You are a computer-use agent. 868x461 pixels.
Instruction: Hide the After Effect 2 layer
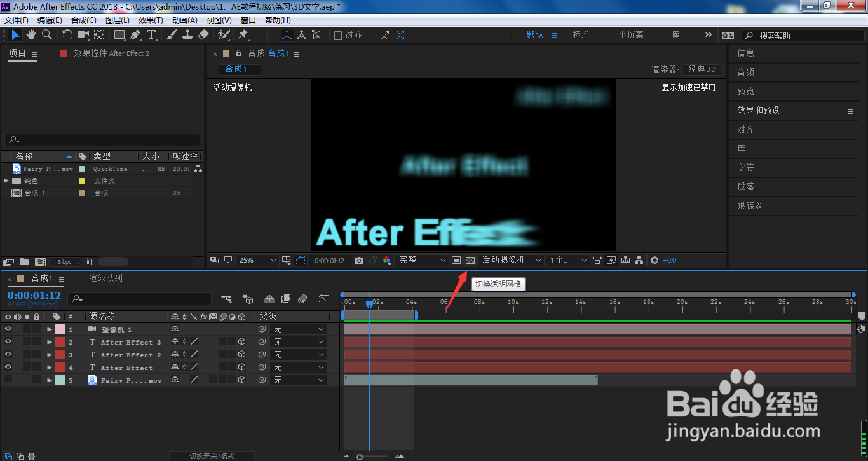[8, 355]
